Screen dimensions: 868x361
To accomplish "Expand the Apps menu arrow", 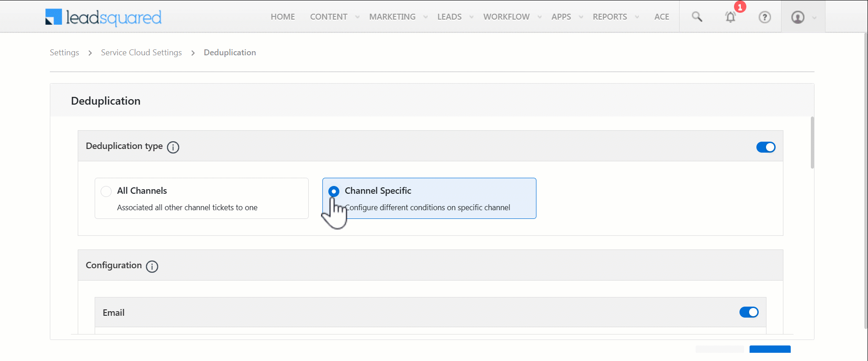I will coord(581,17).
